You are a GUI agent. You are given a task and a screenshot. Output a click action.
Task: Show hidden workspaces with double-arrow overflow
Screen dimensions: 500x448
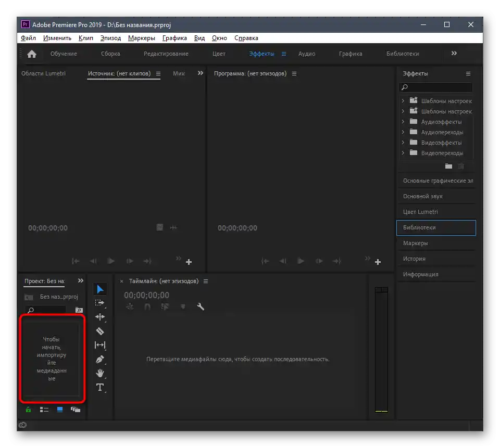coord(454,54)
